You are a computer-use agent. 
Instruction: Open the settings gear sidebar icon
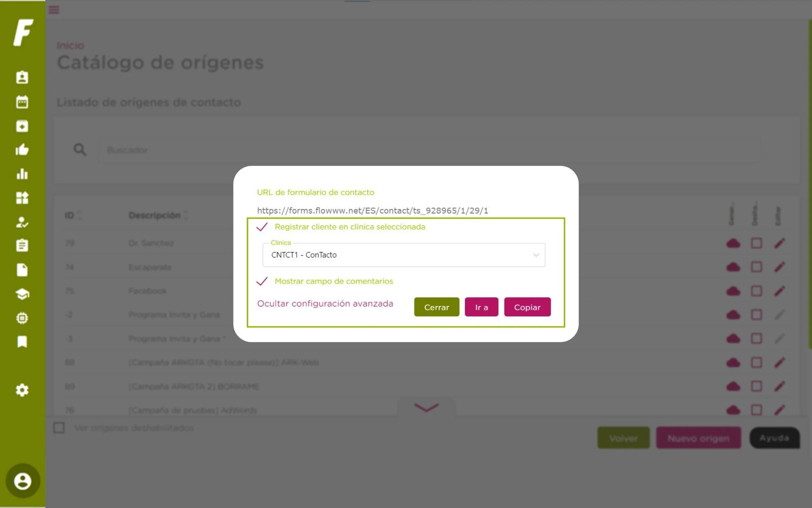[x=22, y=391]
